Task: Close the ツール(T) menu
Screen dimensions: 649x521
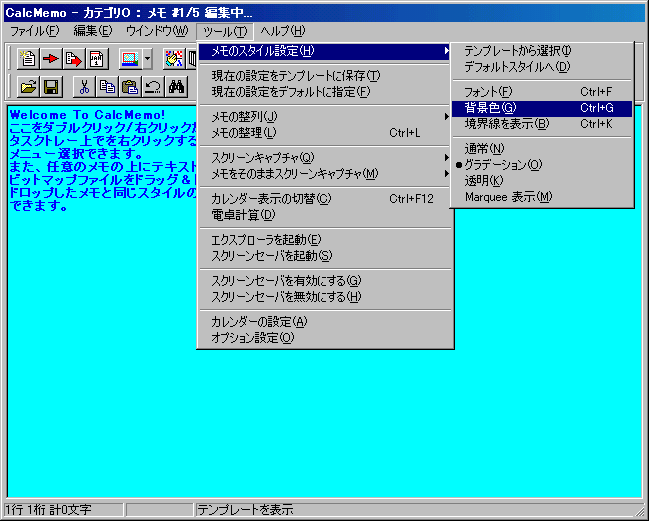Action: [225, 31]
